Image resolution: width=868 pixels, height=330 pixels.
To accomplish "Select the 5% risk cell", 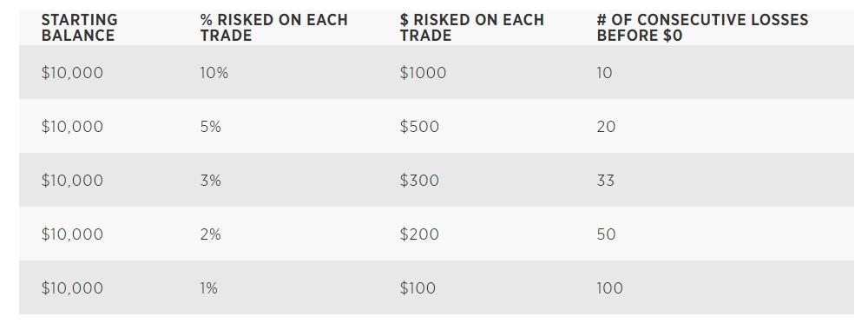I will point(210,127).
